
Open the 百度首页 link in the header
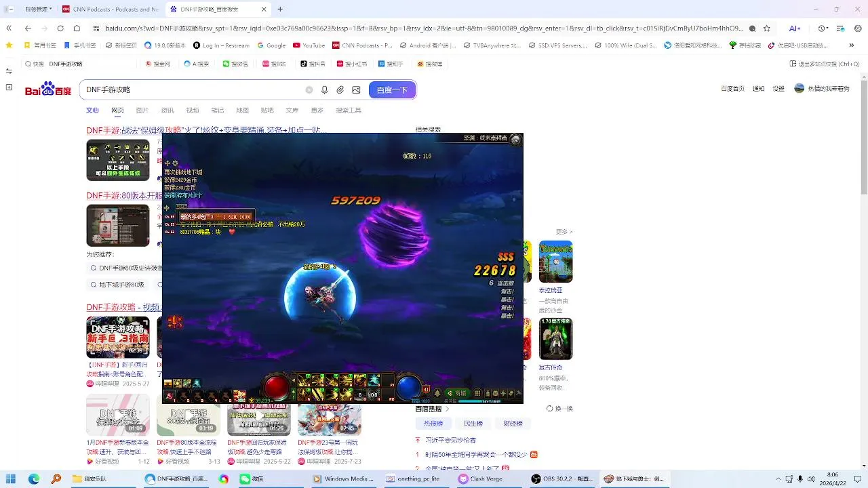(x=733, y=88)
